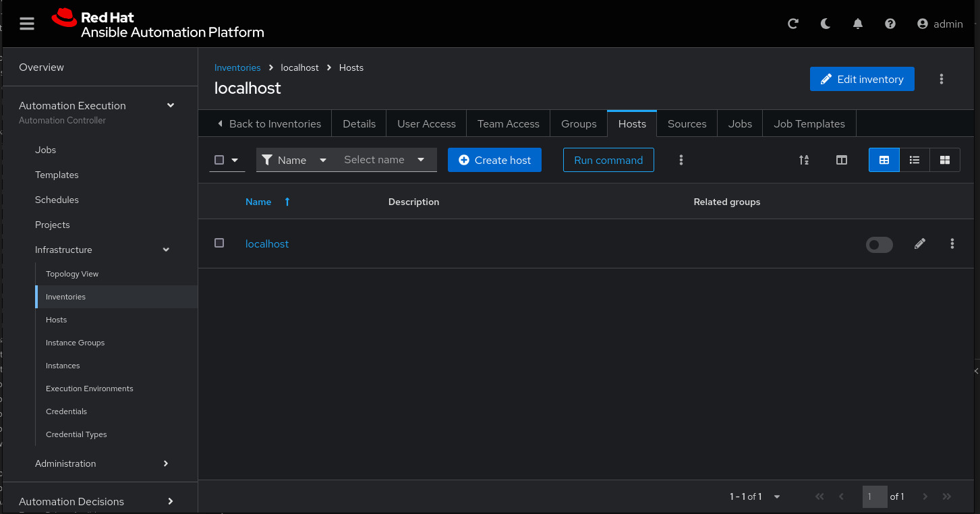
Task: Switch to the Details tab
Action: [x=359, y=123]
